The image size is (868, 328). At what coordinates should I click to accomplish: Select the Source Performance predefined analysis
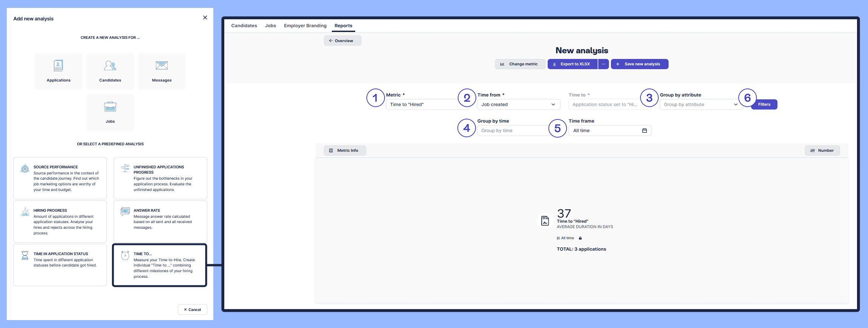point(60,178)
